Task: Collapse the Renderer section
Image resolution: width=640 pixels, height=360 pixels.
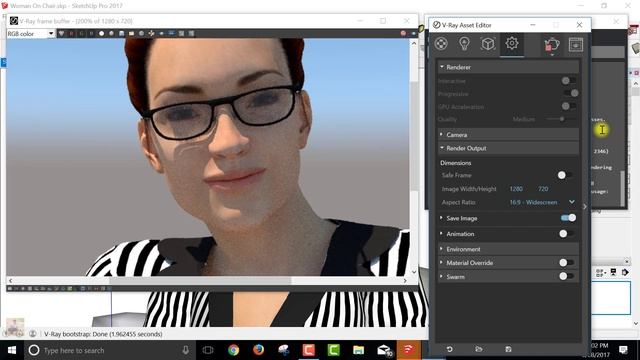Action: click(508, 67)
